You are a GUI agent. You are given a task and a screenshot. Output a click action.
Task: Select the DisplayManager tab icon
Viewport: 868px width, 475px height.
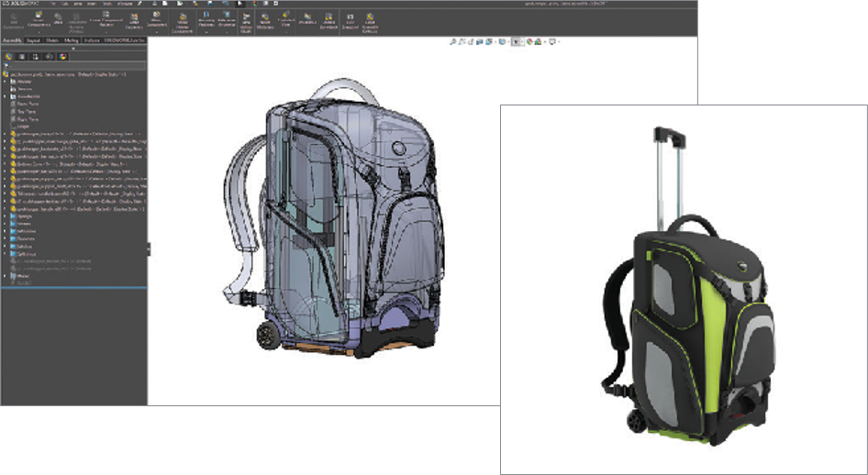pos(62,57)
